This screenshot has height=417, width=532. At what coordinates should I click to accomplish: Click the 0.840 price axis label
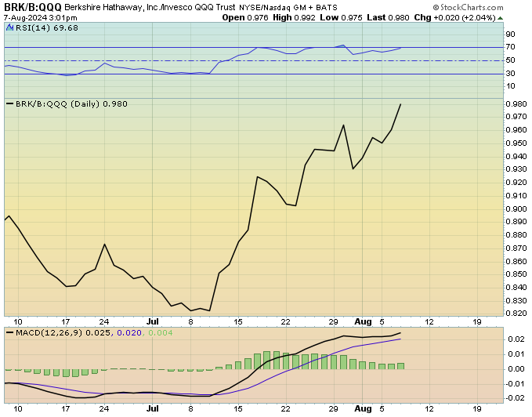pyautogui.click(x=516, y=288)
